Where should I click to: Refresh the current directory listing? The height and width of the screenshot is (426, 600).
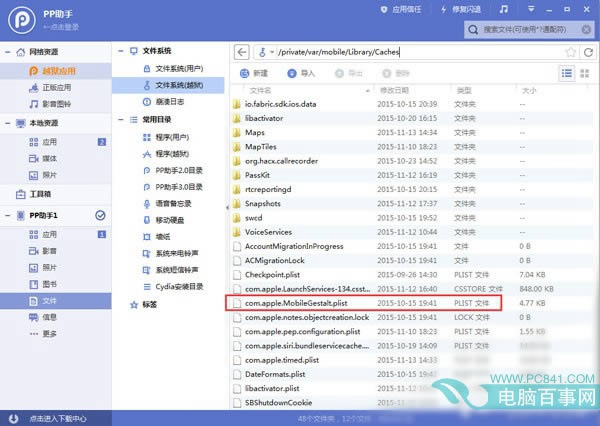[x=588, y=52]
